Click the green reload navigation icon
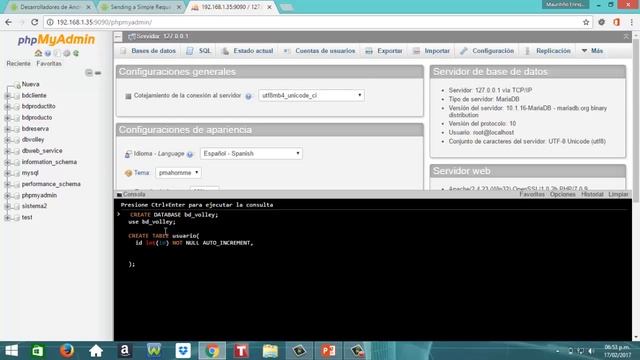Image resolution: width=640 pixels, height=360 pixels. (x=76, y=53)
